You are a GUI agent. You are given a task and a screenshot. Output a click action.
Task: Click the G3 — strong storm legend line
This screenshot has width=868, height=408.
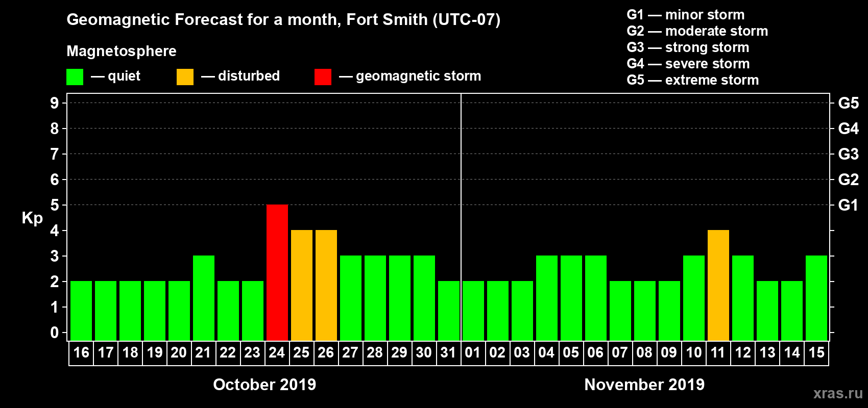tap(688, 47)
